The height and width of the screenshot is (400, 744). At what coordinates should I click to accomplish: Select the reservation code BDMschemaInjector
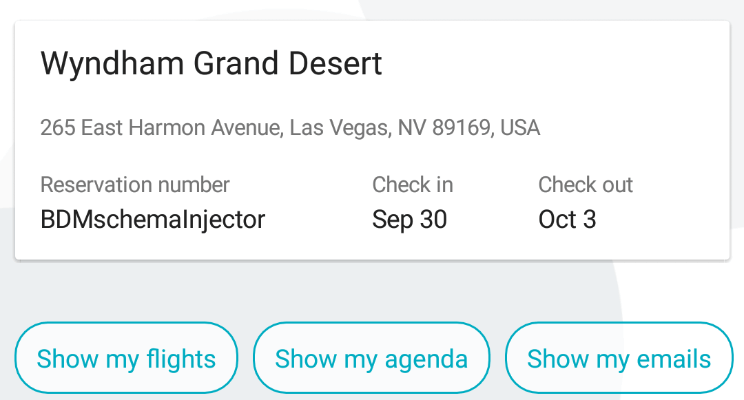click(x=153, y=219)
